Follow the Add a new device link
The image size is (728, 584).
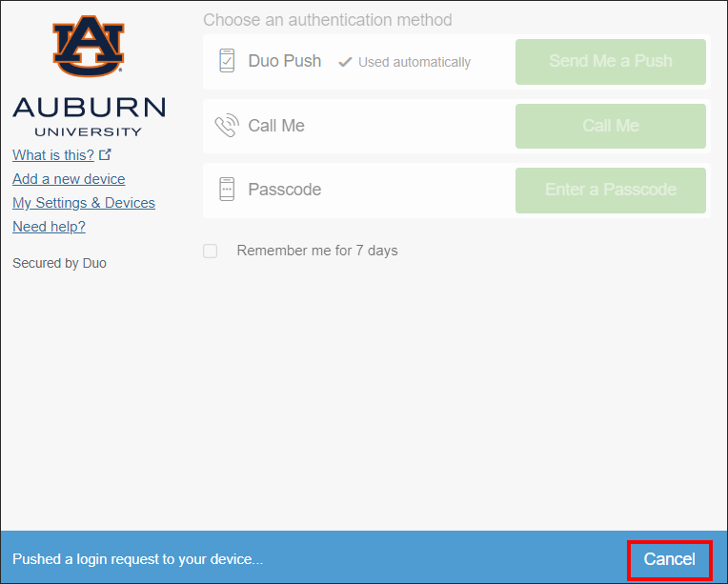click(69, 179)
